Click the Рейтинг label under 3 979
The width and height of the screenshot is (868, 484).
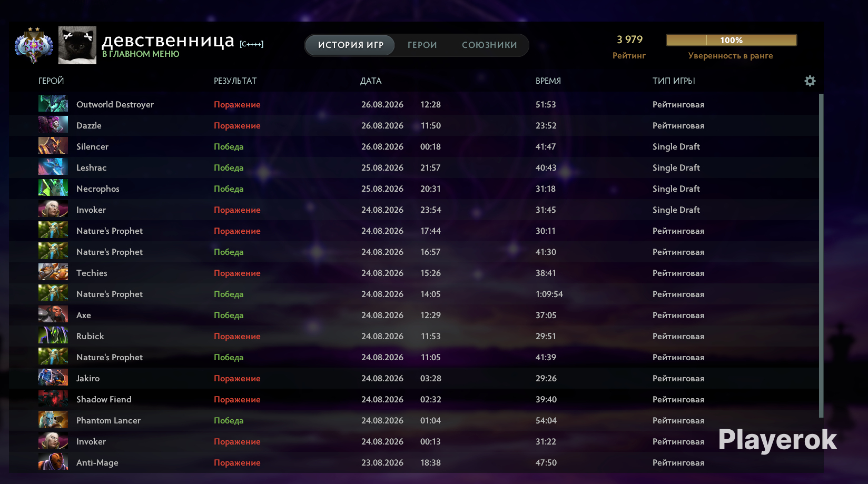click(x=629, y=55)
